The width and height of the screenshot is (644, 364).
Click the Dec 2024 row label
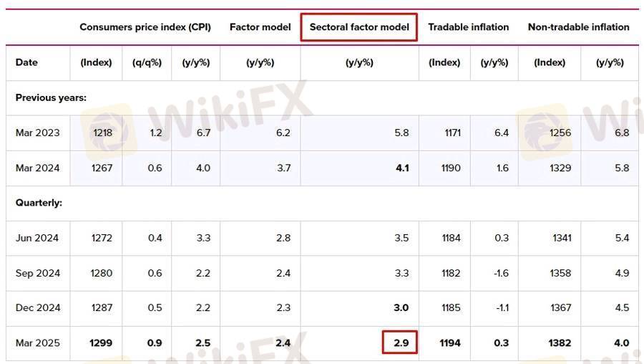point(38,307)
